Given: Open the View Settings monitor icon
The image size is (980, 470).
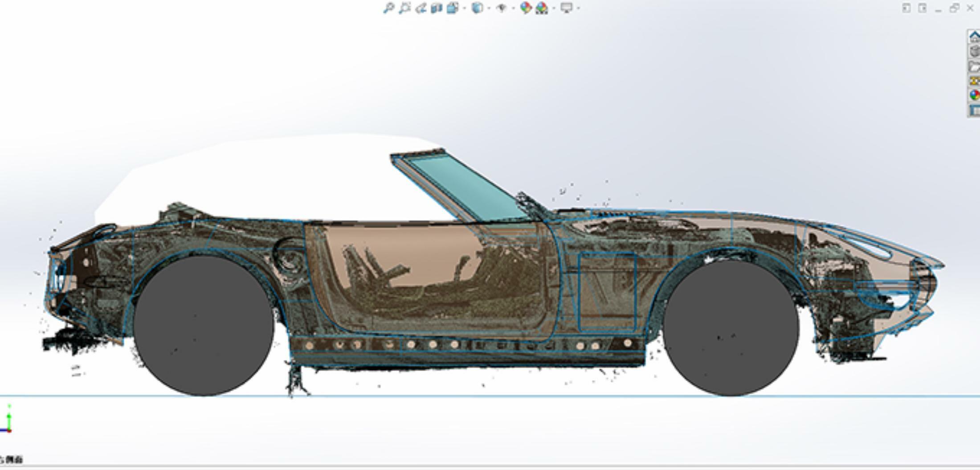Looking at the screenshot, I should (566, 8).
